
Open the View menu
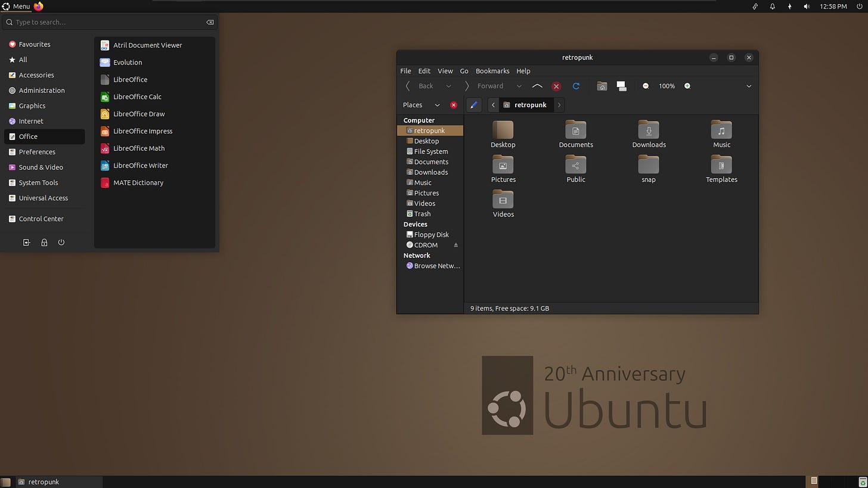(x=445, y=71)
